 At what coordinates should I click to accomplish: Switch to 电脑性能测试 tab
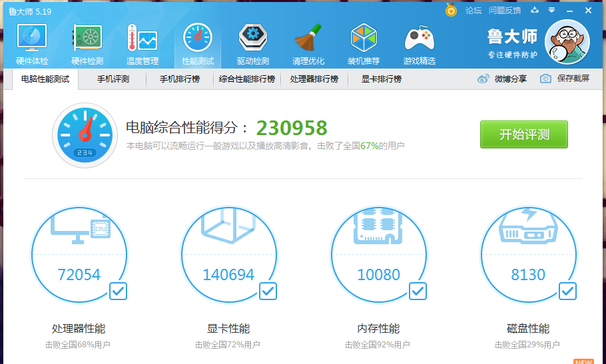[x=45, y=79]
